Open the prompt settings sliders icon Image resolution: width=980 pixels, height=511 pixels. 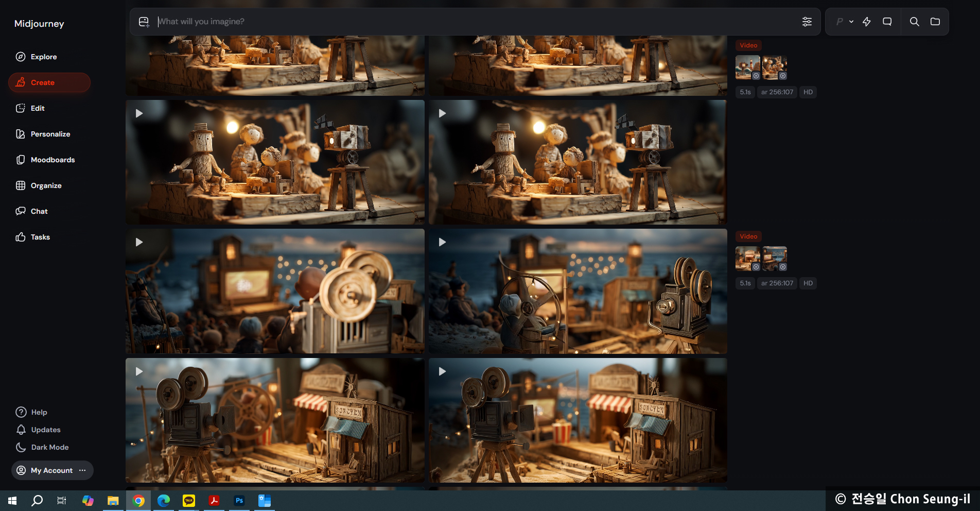tap(807, 22)
